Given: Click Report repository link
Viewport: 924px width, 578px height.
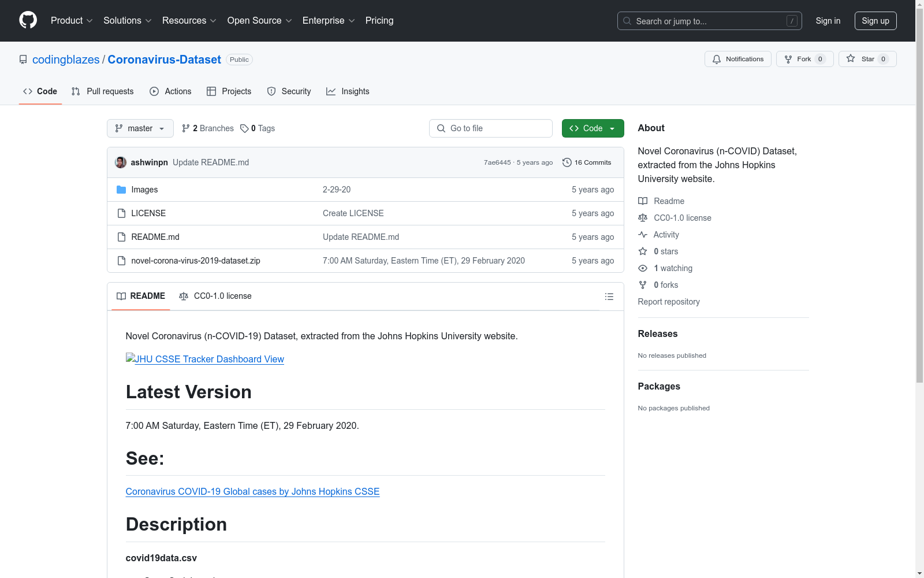Looking at the screenshot, I should pos(669,302).
